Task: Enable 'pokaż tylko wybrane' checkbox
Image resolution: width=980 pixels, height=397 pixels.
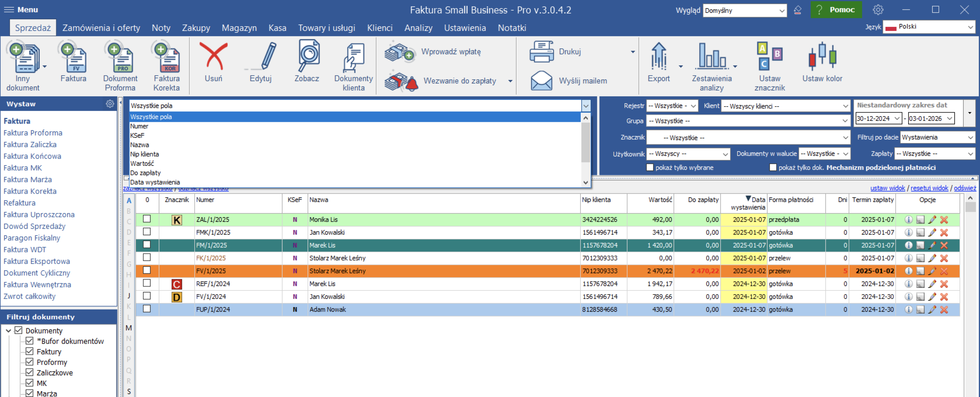Action: (x=650, y=168)
